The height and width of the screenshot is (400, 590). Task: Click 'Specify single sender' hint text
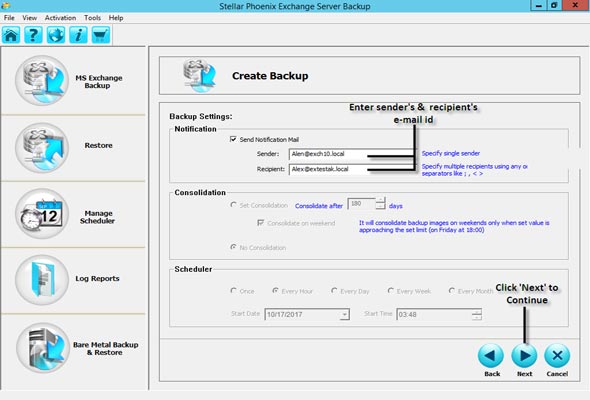(450, 153)
